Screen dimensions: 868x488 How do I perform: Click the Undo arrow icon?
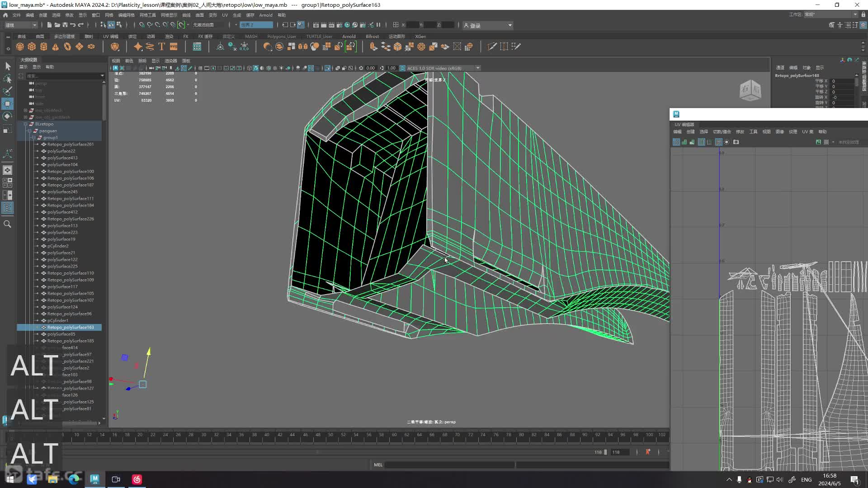[73, 25]
